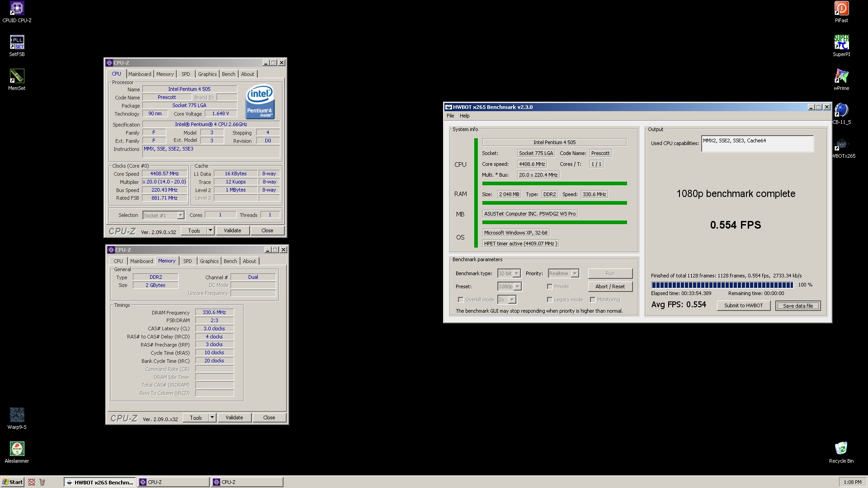Open the MemSet desktop icon
The image size is (868, 488).
pos(17,80)
